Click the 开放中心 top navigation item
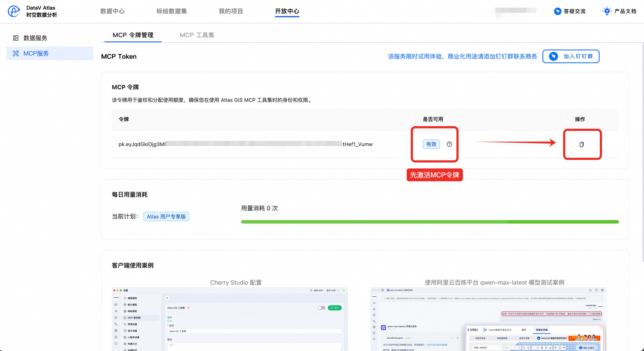The height and width of the screenshot is (351, 644). click(x=287, y=11)
